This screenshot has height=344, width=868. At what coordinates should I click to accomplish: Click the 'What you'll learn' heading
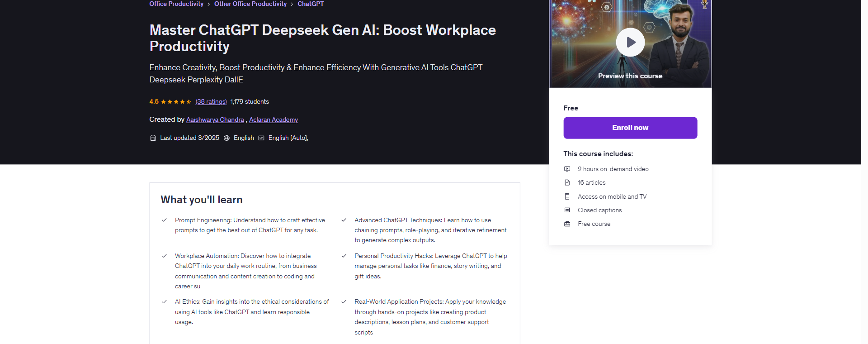click(x=202, y=200)
